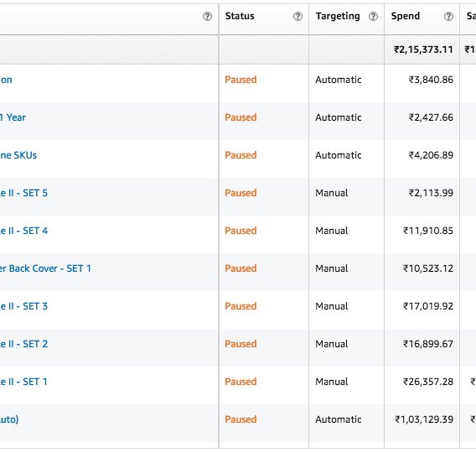Click Manual targeting in SET 3 row
This screenshot has height=453, width=476.
(332, 306)
